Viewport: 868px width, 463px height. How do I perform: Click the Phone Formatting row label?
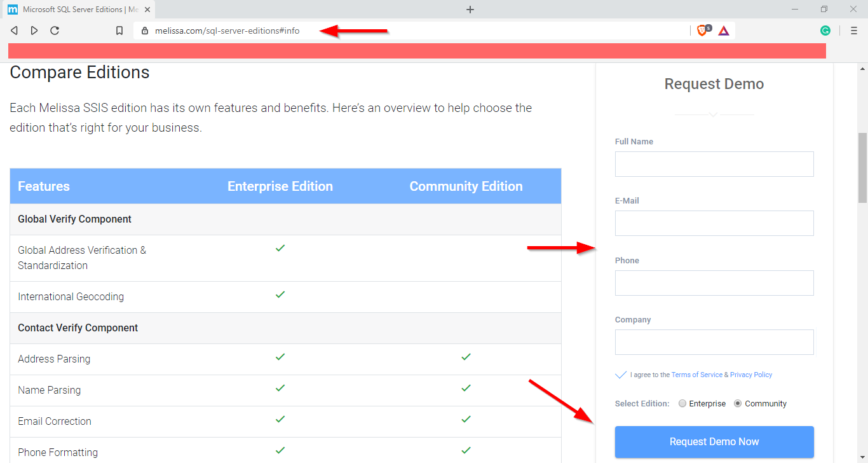[58, 453]
